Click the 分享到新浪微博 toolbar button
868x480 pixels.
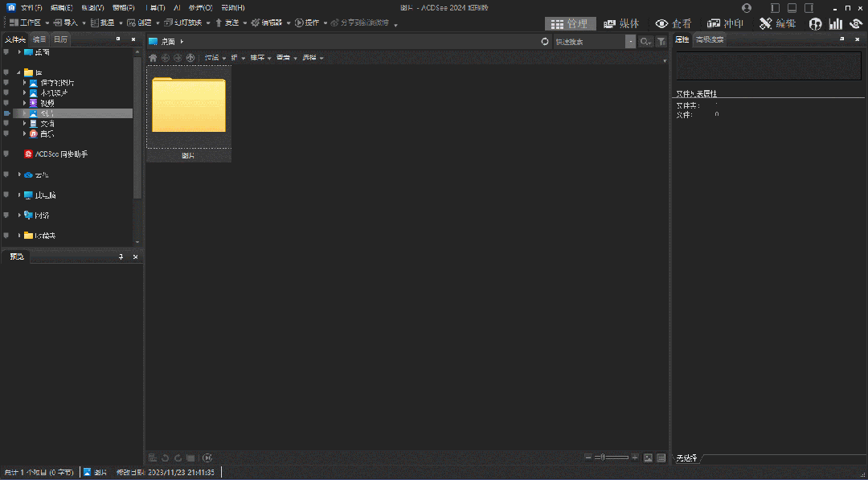coord(360,23)
